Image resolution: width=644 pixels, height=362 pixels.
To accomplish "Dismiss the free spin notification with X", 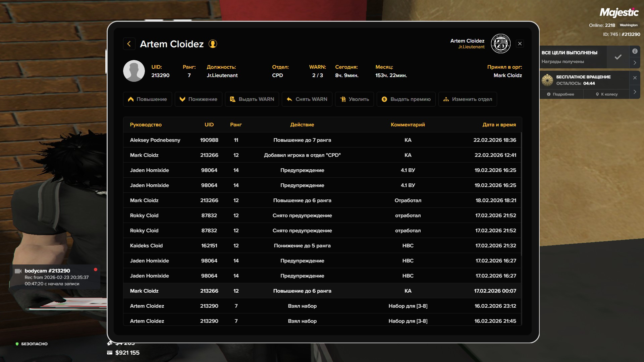I will pos(635,78).
